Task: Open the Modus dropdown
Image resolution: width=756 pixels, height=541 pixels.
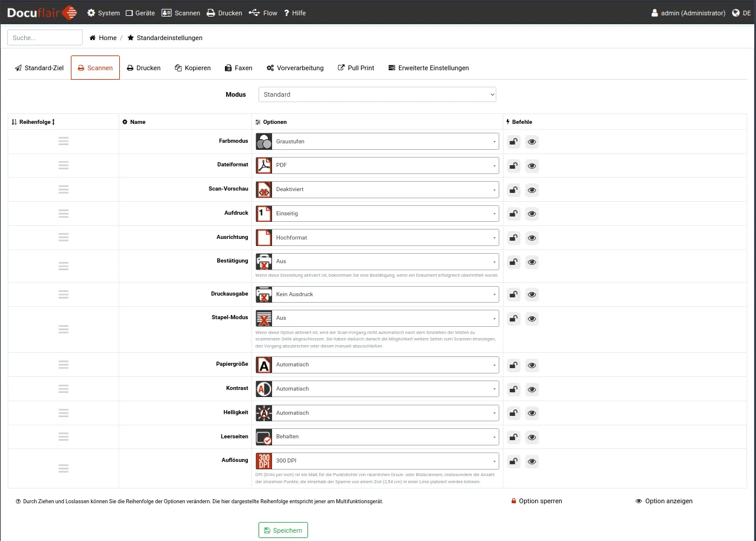Action: 377,94
